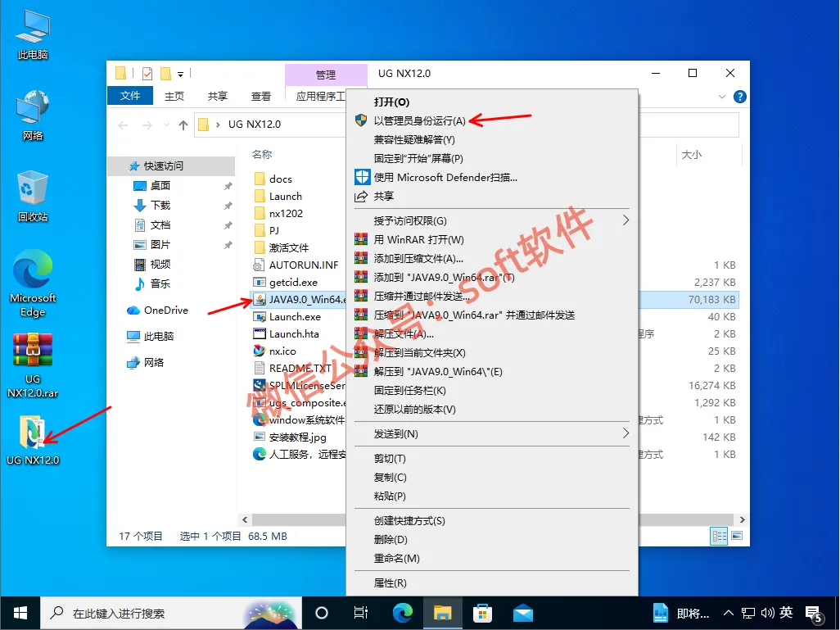Image resolution: width=840 pixels, height=630 pixels.
Task: Launch Microsoft Edge from the desktop
Action: point(33,283)
